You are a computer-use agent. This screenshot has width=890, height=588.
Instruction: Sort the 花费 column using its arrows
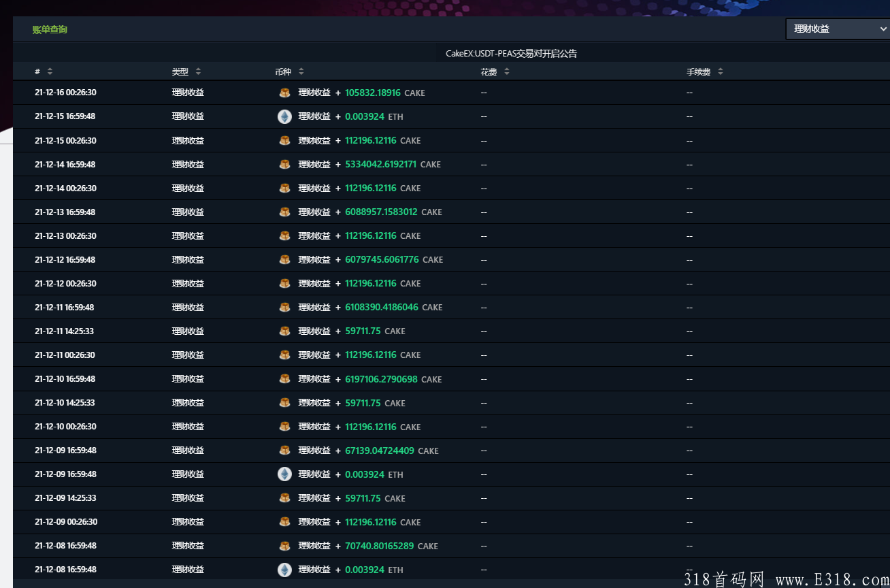(x=507, y=71)
